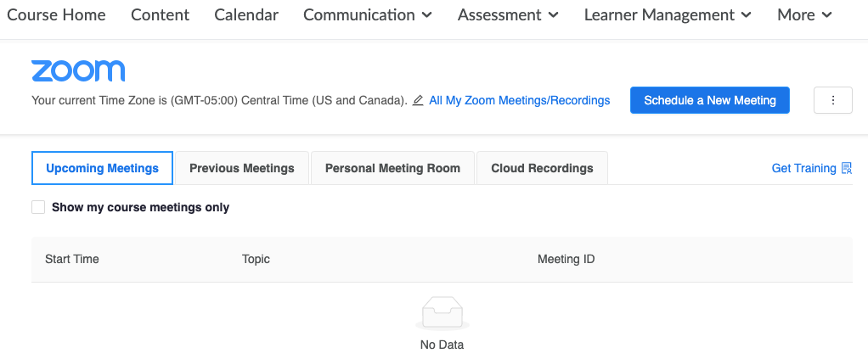868x359 pixels.
Task: Open the Content page
Action: (160, 15)
